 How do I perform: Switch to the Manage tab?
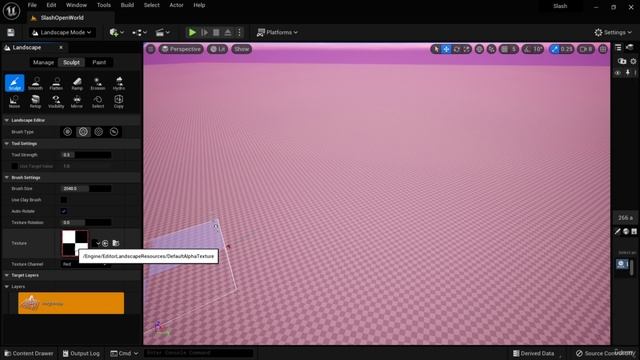43,62
